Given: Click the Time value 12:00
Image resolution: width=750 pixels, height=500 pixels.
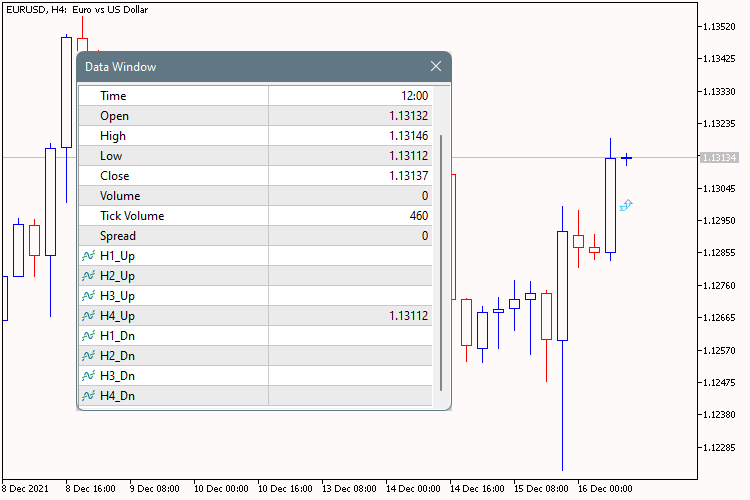Looking at the screenshot, I should click(414, 96).
